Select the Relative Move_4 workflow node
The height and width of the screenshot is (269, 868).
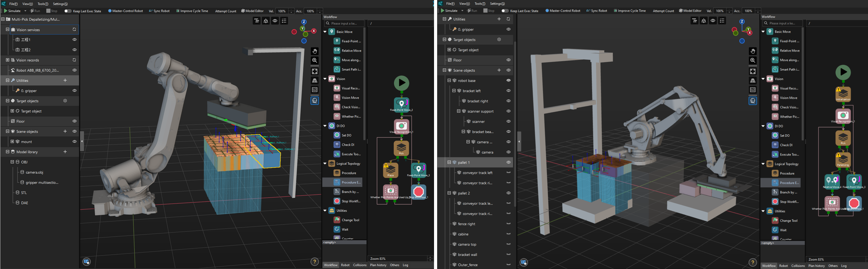click(832, 181)
